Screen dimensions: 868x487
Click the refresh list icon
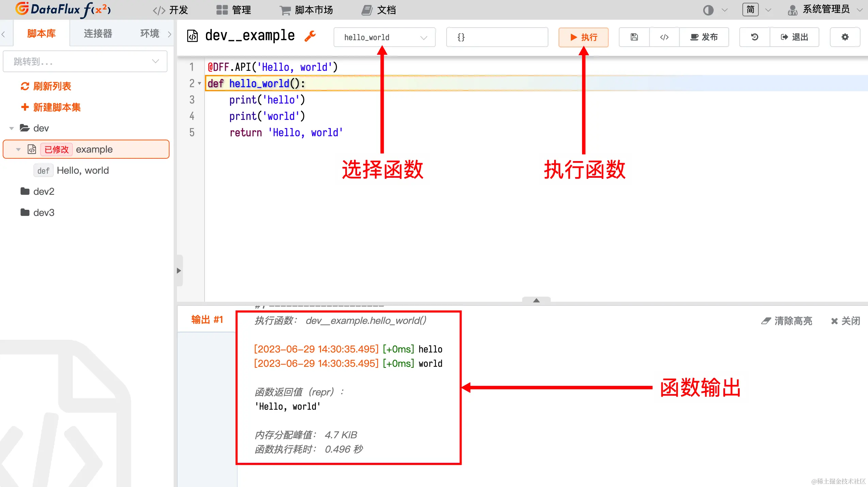pos(25,87)
